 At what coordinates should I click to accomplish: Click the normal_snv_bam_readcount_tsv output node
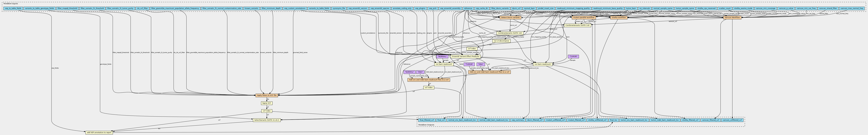[x=462, y=120]
